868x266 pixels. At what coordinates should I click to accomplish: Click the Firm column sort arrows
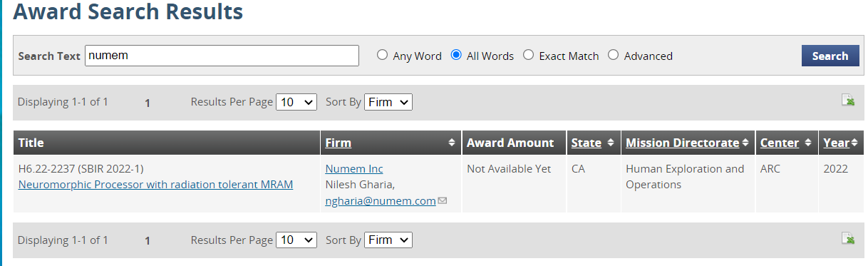[452, 143]
